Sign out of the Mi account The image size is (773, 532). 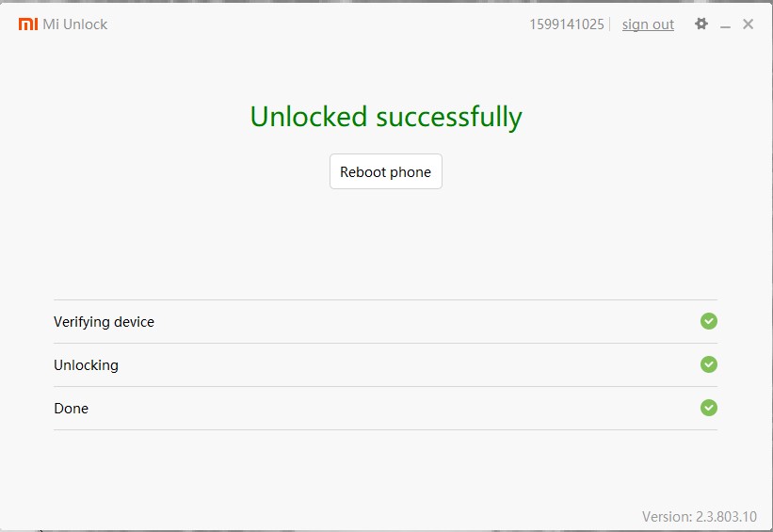[x=648, y=24]
